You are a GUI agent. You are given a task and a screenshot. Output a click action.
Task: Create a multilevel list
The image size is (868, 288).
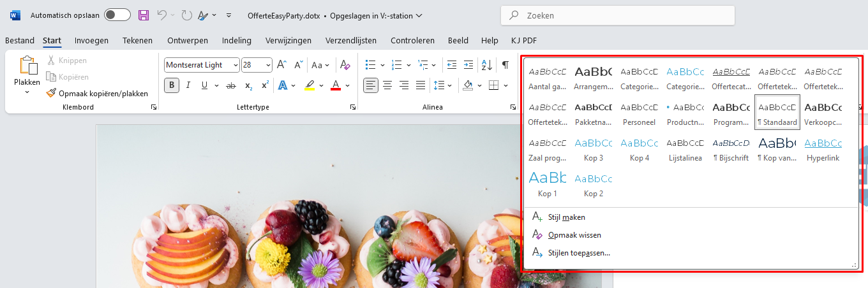click(x=423, y=65)
